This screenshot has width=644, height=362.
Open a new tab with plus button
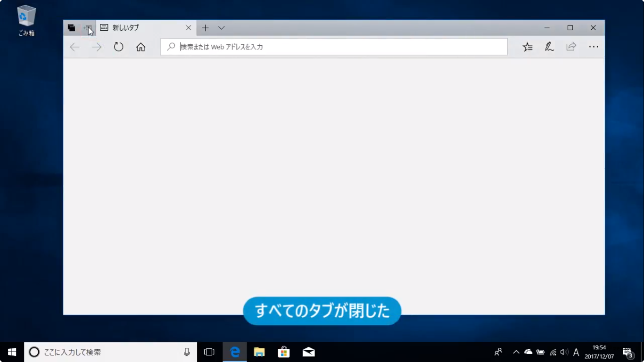tap(205, 28)
